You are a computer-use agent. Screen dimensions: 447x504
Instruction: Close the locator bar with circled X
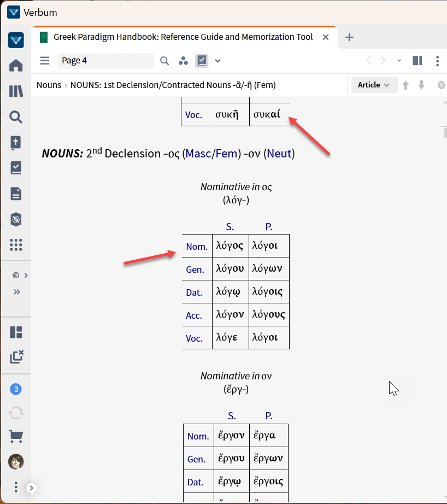coord(442,85)
